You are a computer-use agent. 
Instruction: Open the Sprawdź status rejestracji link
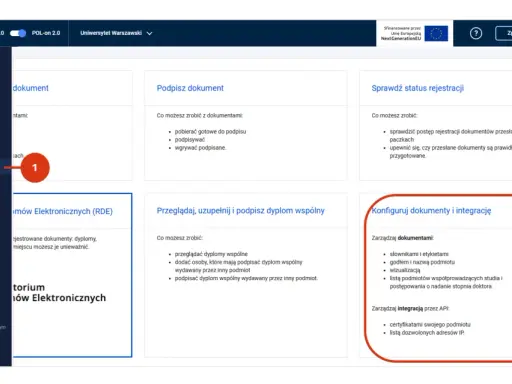(x=418, y=88)
